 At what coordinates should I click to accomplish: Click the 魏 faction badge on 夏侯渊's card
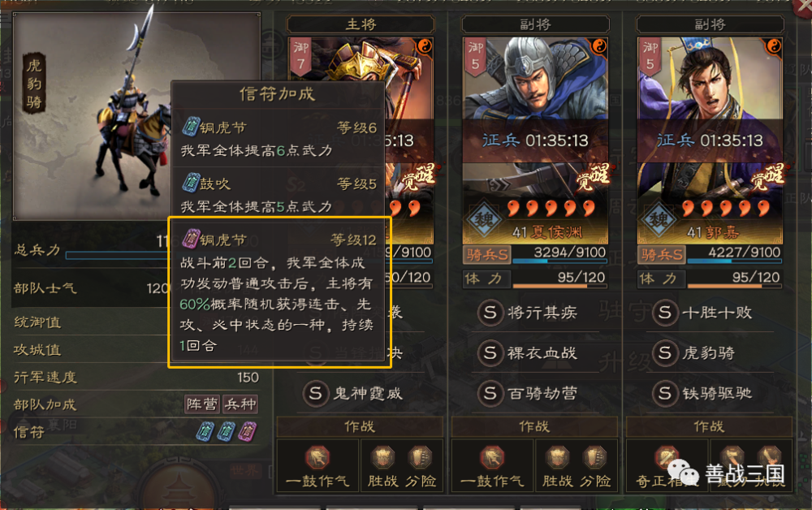tap(484, 220)
